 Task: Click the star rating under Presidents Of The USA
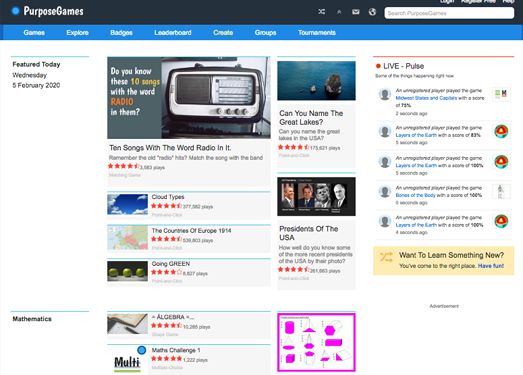tap(294, 270)
